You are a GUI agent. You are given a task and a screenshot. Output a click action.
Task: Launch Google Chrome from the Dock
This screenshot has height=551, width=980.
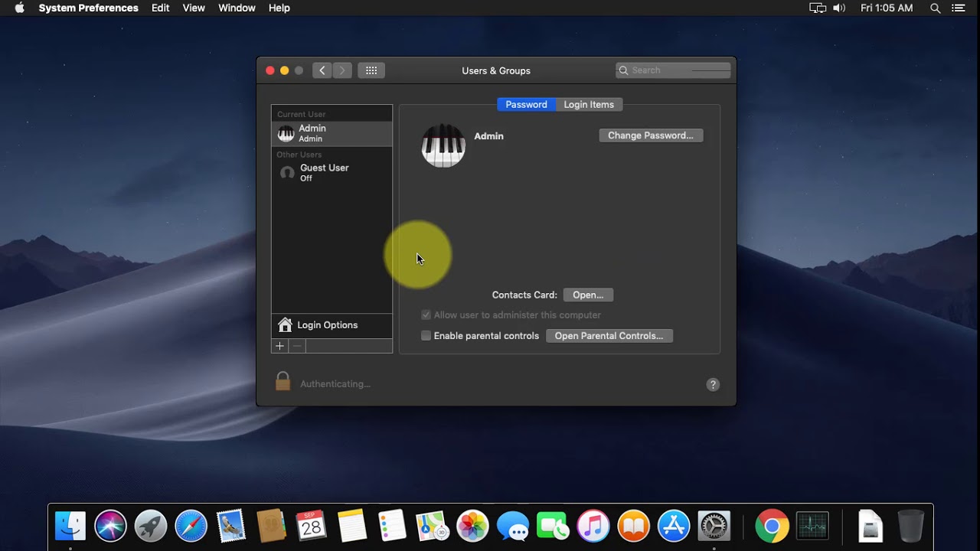coord(772,527)
